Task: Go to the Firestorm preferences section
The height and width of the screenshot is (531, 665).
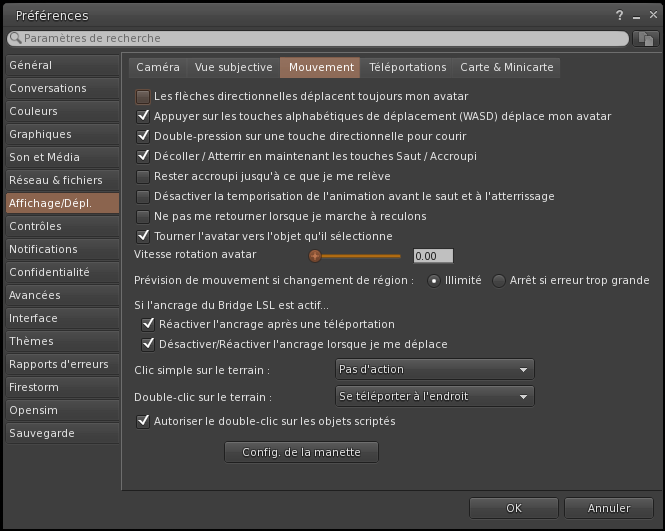Action: pos(34,387)
